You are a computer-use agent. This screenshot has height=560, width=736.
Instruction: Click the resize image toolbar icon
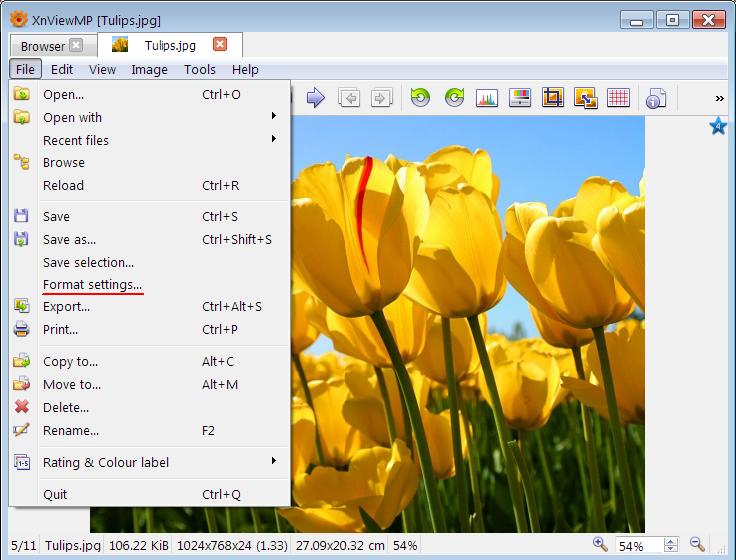tap(585, 97)
